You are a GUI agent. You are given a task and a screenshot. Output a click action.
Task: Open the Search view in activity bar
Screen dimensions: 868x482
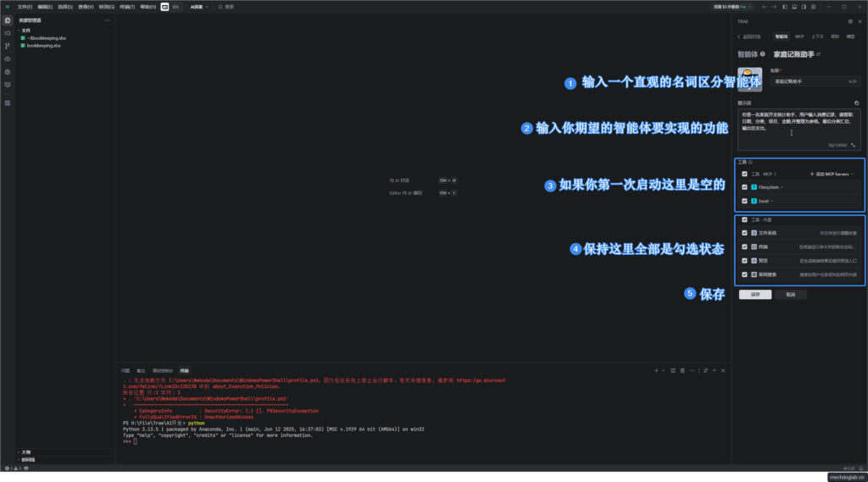[x=8, y=32]
